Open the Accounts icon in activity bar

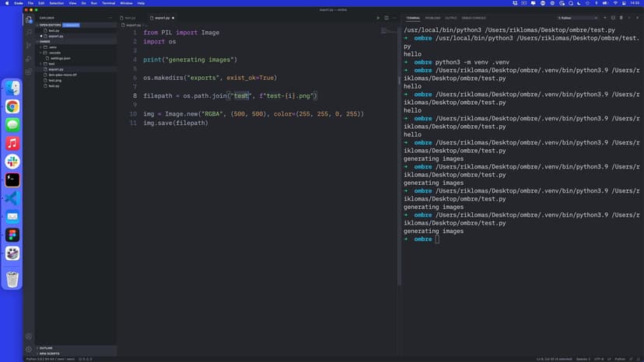tap(29, 336)
